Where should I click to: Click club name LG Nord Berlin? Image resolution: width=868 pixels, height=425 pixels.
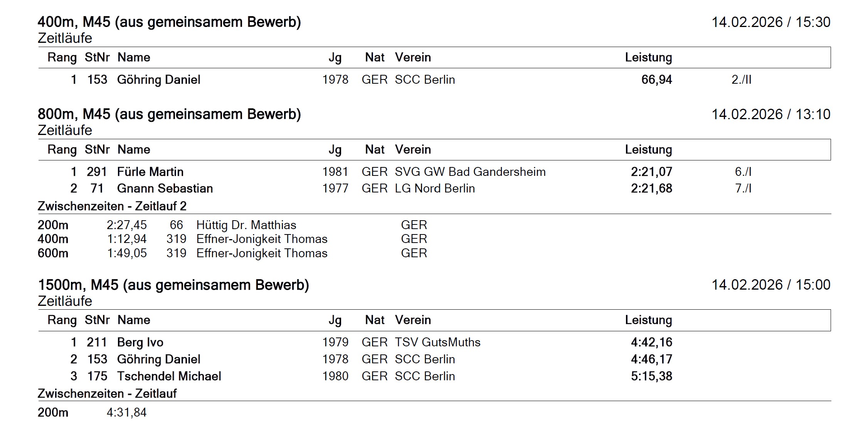pos(434,189)
